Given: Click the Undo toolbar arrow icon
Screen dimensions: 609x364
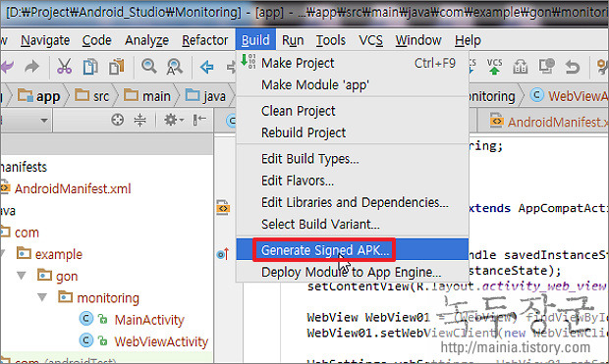Looking at the screenshot, I should 7,67.
